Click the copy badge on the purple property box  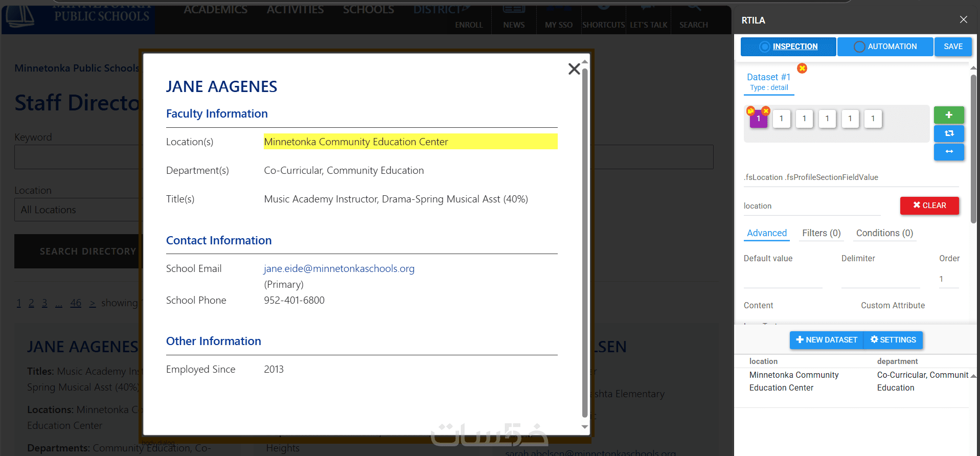click(x=750, y=111)
